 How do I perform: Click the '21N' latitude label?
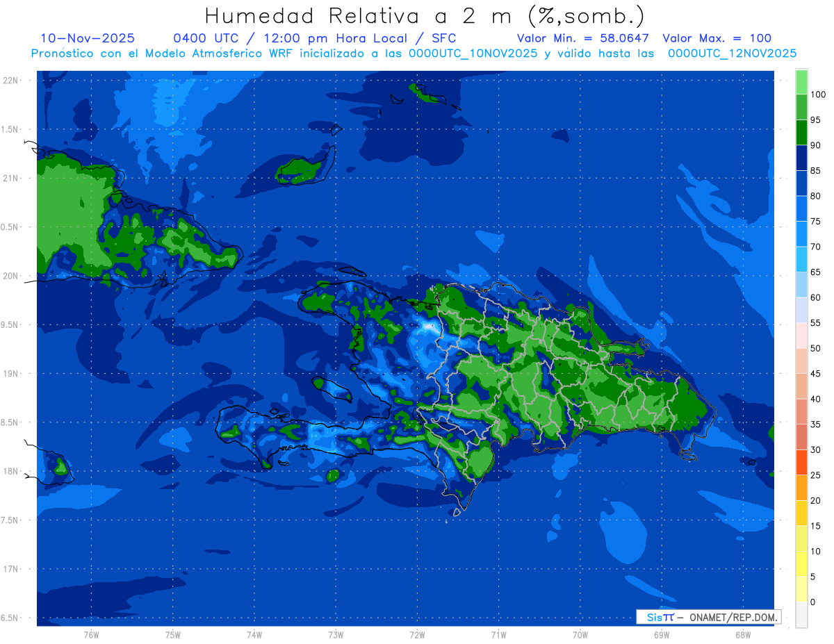tap(10, 178)
